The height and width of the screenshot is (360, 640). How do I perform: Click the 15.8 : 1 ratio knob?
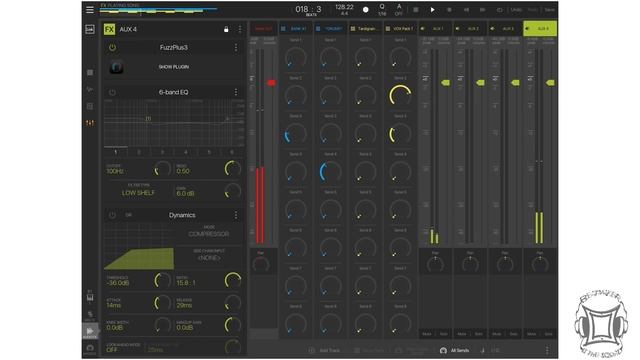point(233,280)
